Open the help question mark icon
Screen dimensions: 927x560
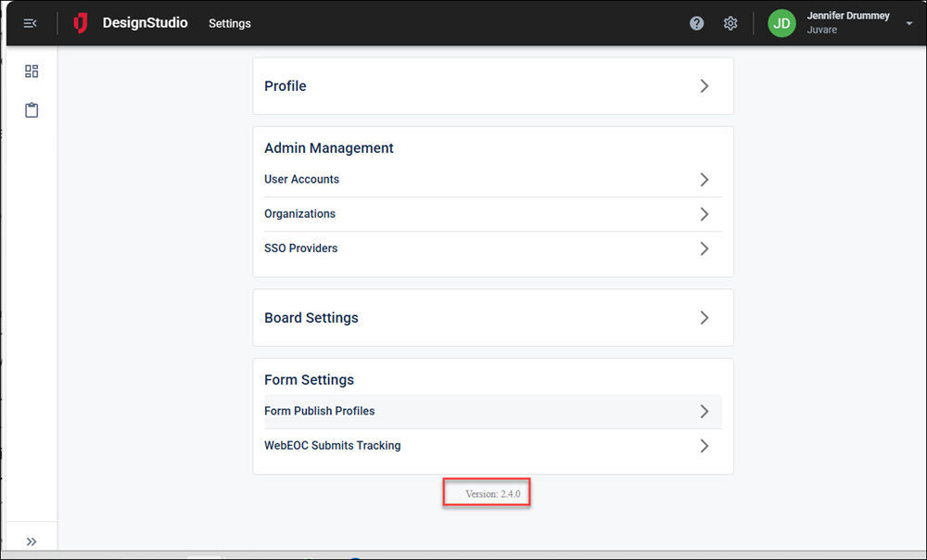[697, 23]
